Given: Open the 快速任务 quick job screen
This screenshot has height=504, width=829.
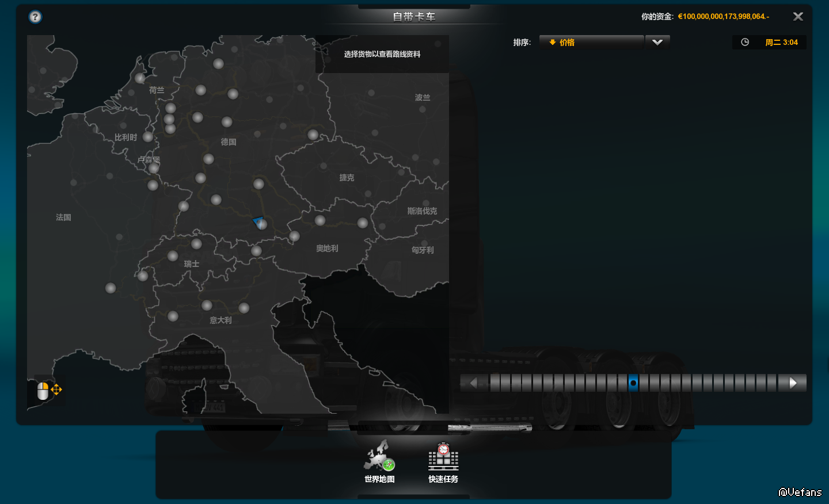Looking at the screenshot, I should 443,462.
